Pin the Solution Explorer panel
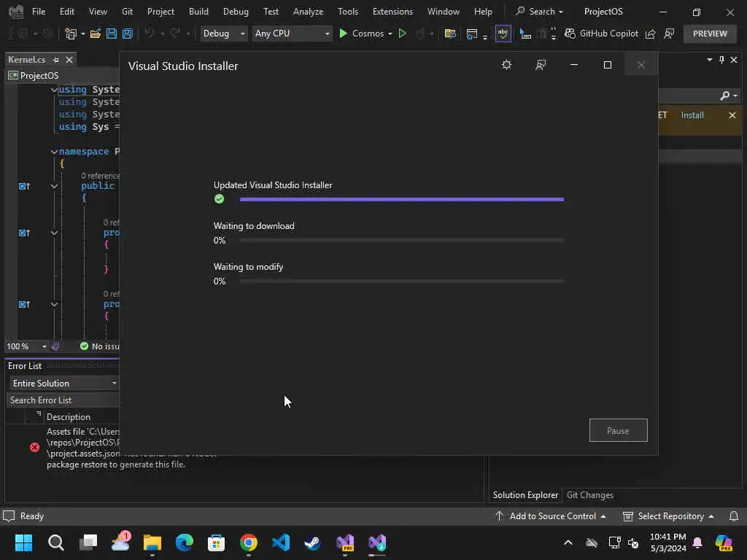The height and width of the screenshot is (560, 747). coord(721,60)
